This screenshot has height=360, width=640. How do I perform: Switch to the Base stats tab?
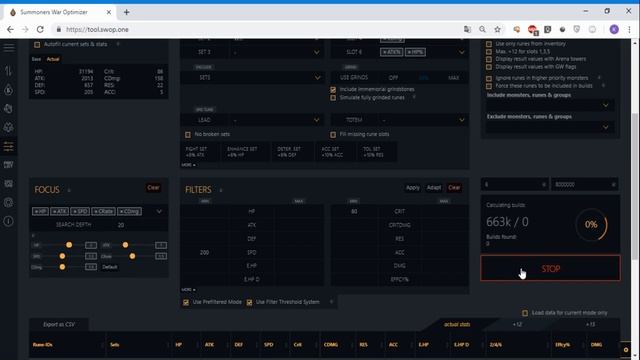point(36,59)
